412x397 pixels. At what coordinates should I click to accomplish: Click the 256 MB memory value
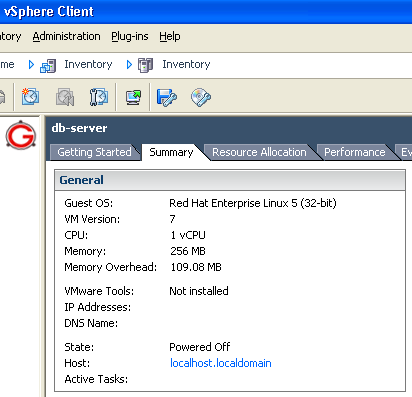[188, 251]
